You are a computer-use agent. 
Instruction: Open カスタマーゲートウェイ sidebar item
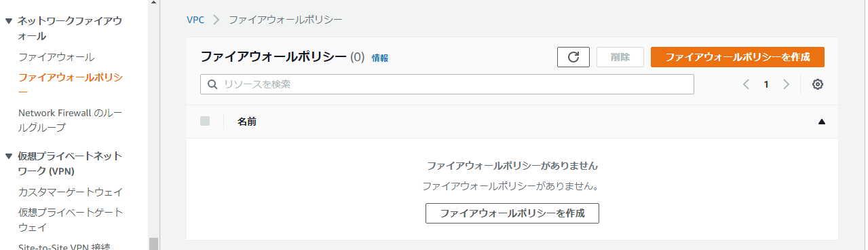pyautogui.click(x=71, y=192)
